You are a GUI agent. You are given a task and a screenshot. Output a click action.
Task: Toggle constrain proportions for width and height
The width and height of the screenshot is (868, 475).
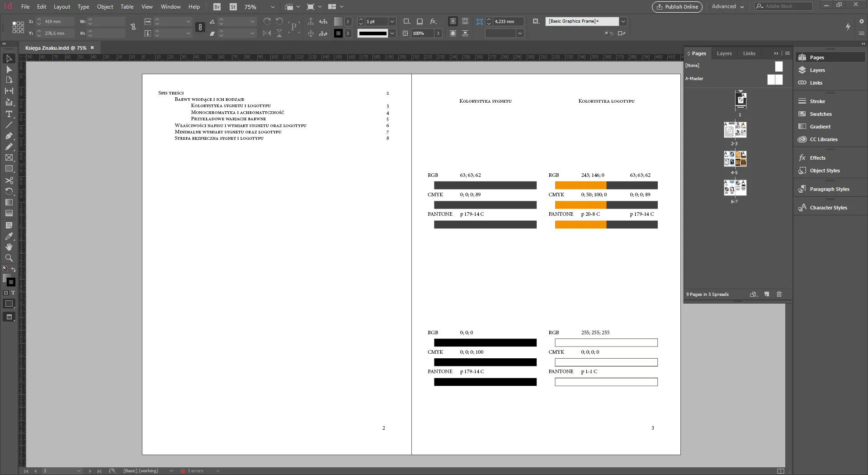[x=133, y=27]
